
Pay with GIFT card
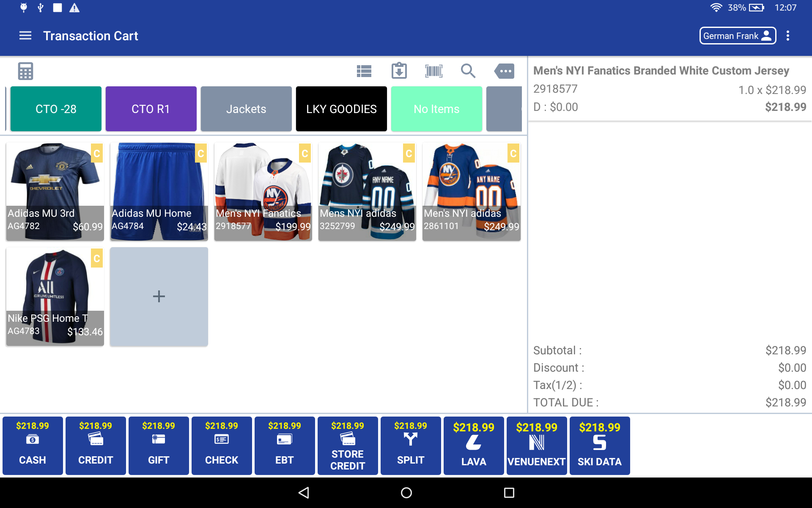(x=159, y=445)
